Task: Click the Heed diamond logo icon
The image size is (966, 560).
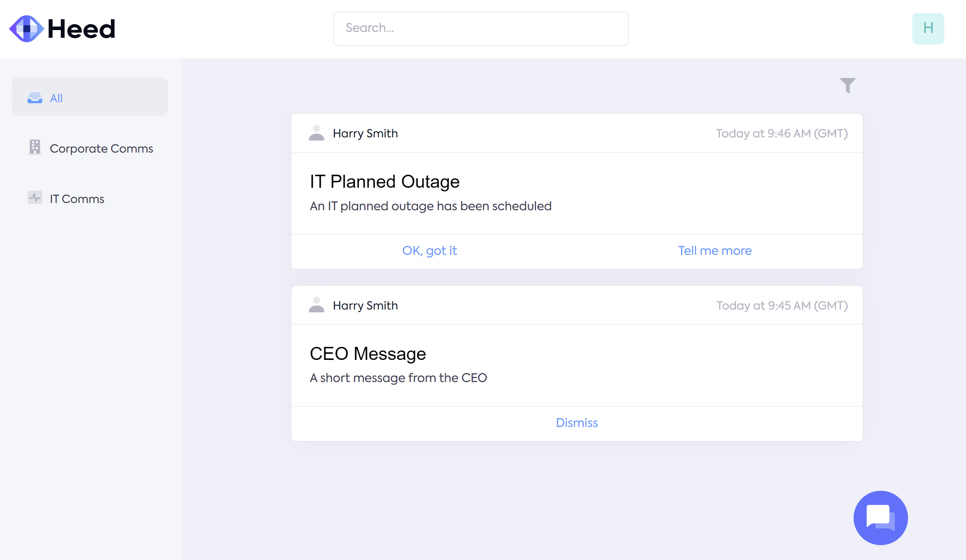Action: point(26,29)
